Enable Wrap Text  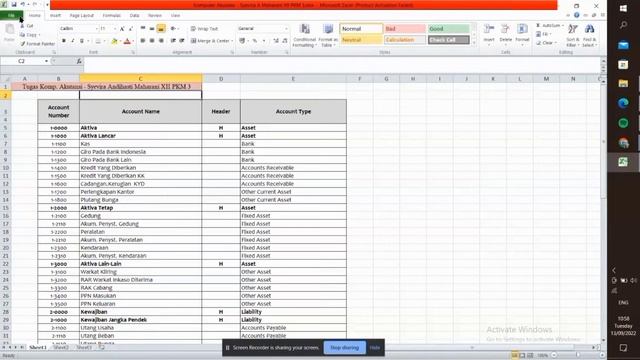(204, 29)
